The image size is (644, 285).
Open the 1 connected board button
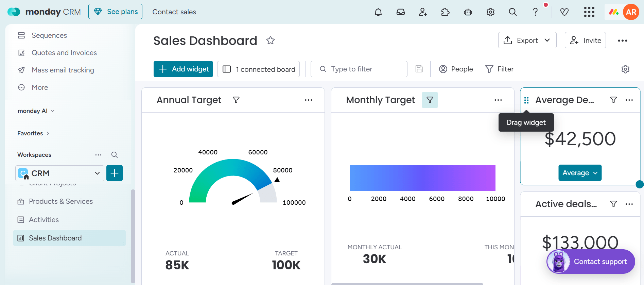pos(258,69)
